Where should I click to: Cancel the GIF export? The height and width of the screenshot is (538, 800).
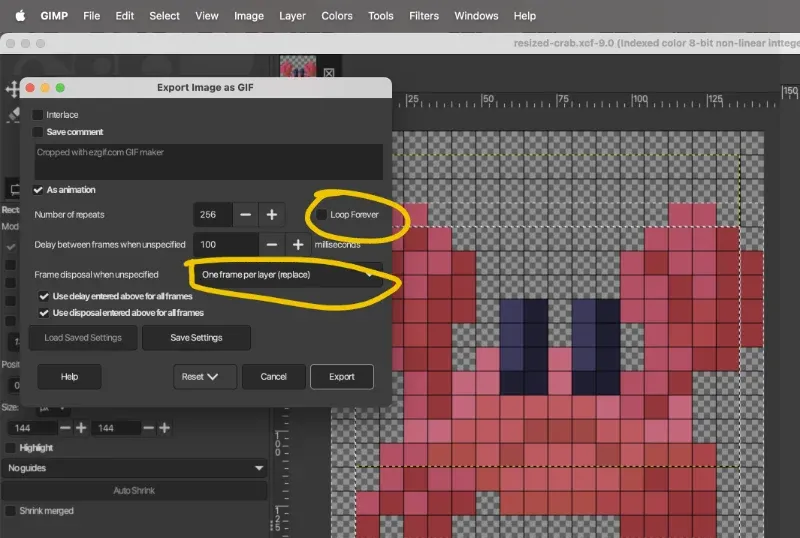coord(273,377)
